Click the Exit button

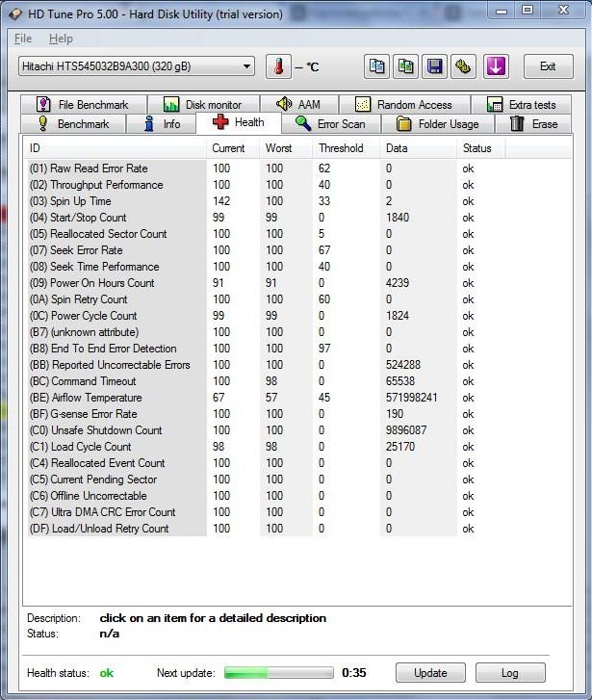[x=549, y=66]
